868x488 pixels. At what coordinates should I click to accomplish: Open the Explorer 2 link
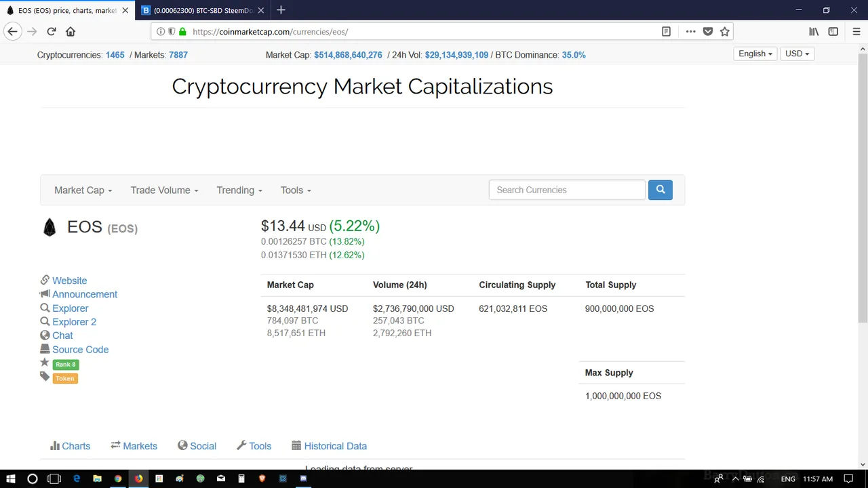[74, 322]
